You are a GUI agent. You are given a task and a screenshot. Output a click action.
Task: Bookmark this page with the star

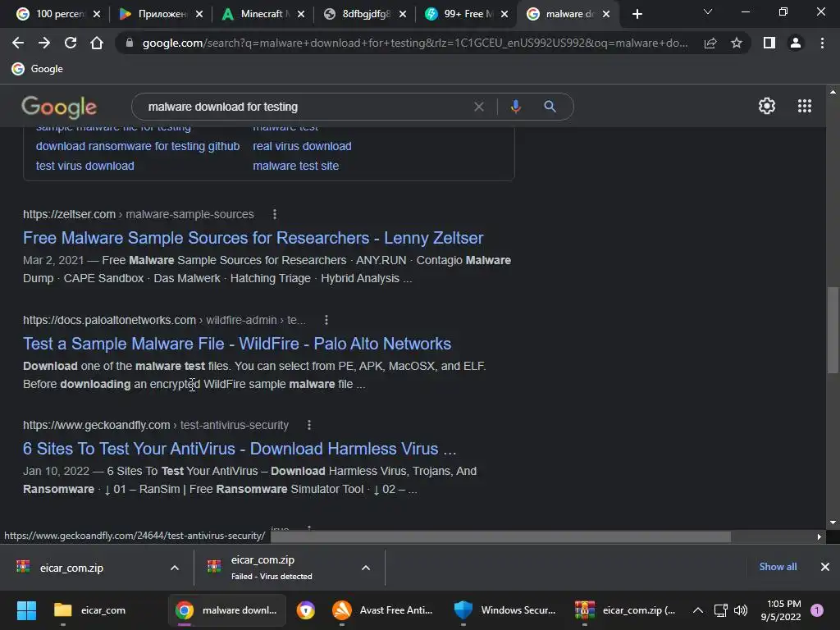click(737, 43)
